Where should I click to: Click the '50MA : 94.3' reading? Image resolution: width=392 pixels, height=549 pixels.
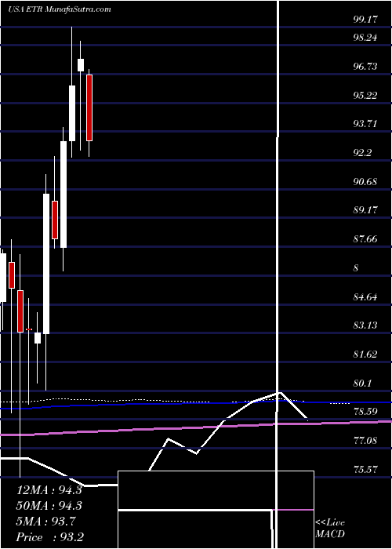[49, 506]
